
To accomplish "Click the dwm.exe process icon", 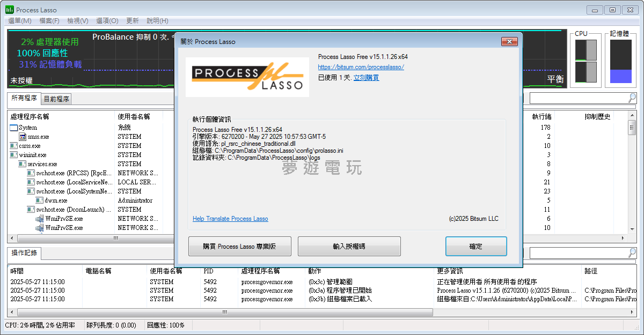I will click(x=40, y=200).
